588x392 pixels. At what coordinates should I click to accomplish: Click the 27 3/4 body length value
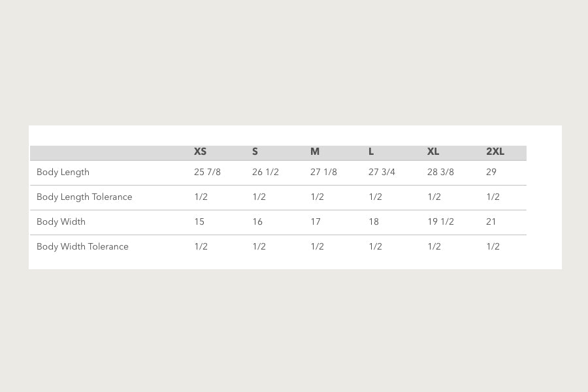[x=382, y=172]
